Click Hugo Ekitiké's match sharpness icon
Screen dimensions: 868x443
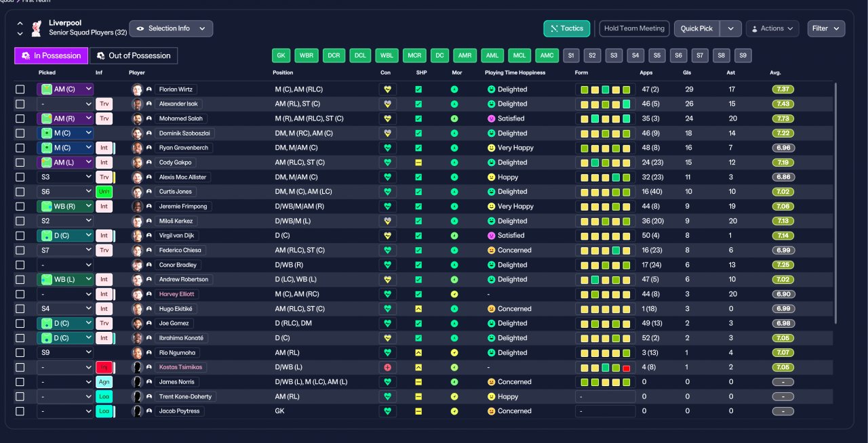(x=418, y=309)
